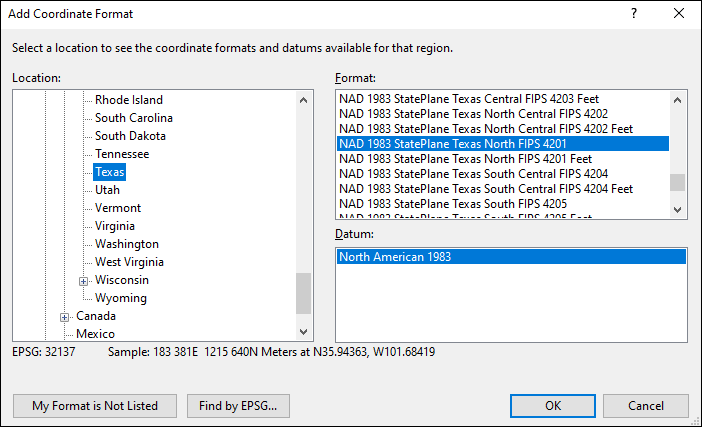Click Format list scroll up arrow

pyautogui.click(x=677, y=100)
